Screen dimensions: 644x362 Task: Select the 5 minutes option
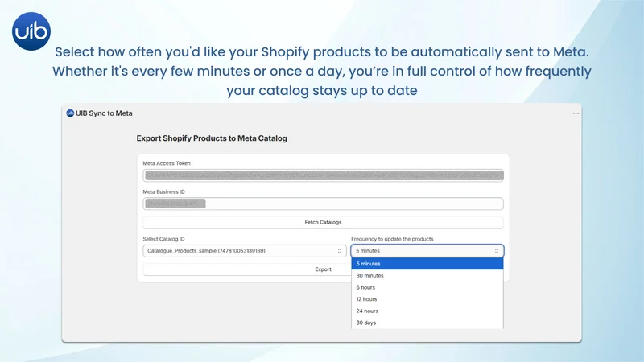tap(427, 264)
